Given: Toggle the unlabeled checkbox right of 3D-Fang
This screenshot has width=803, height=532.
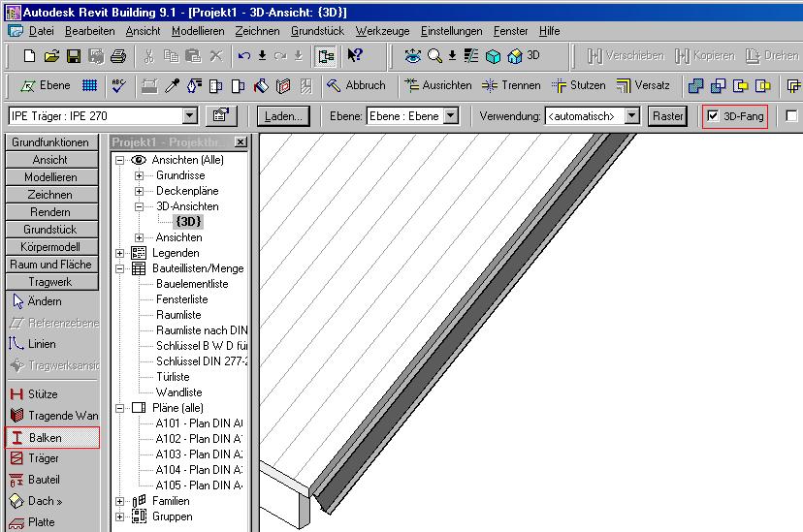Looking at the screenshot, I should [791, 116].
